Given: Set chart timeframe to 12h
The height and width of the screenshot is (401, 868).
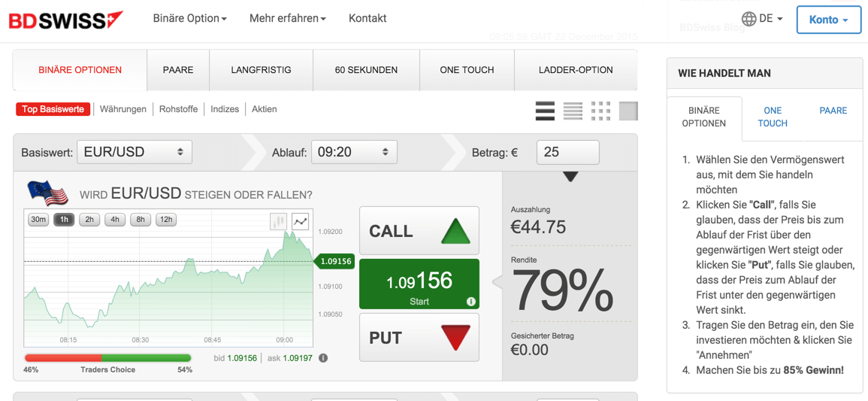Looking at the screenshot, I should tap(166, 220).
